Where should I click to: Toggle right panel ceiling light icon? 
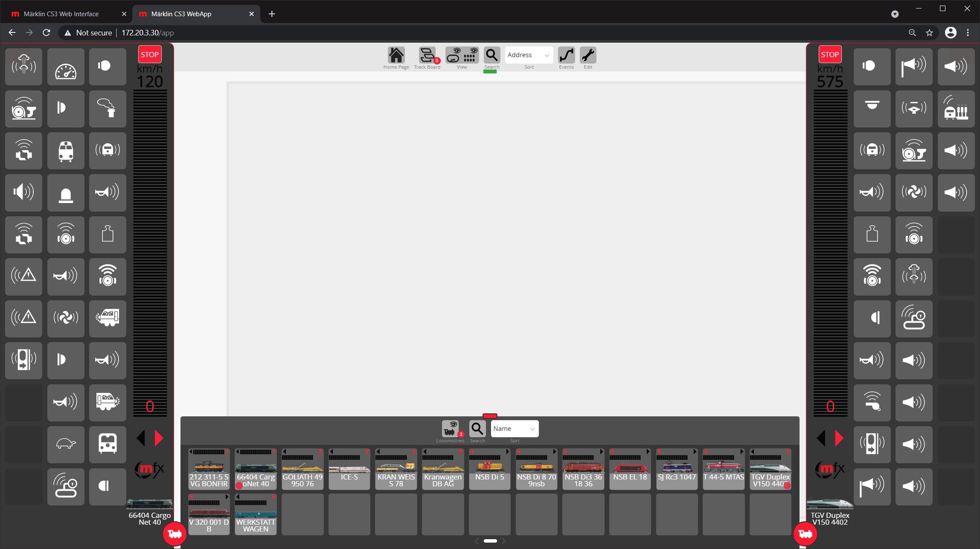point(872,109)
